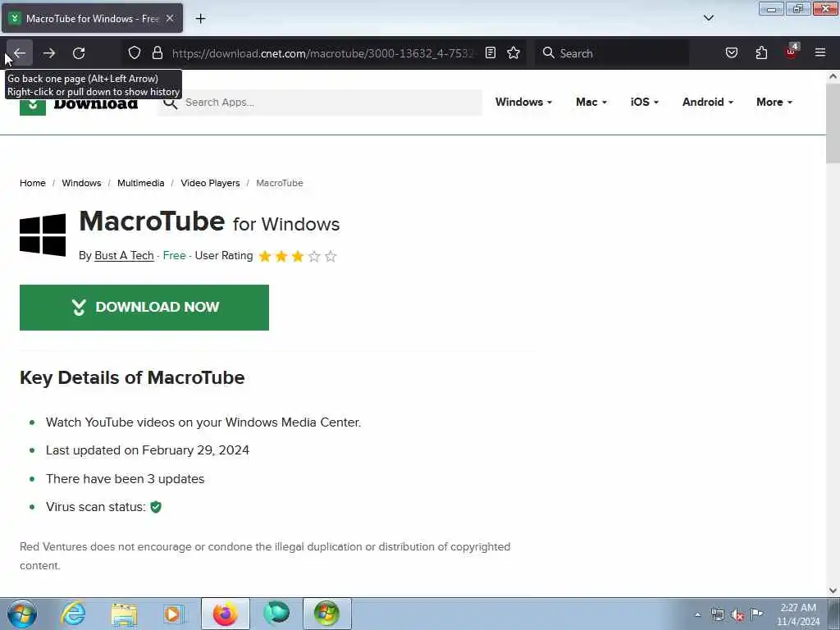This screenshot has height=630, width=840.
Task: Click the virus scan status shield
Action: (x=156, y=507)
